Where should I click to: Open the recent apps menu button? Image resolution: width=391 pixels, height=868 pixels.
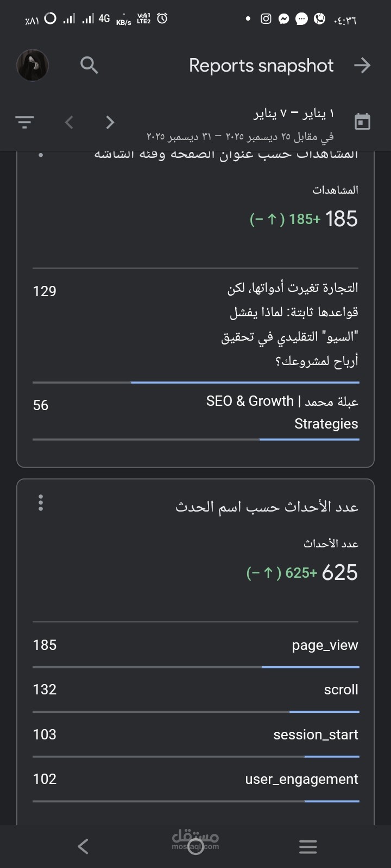[308, 846]
